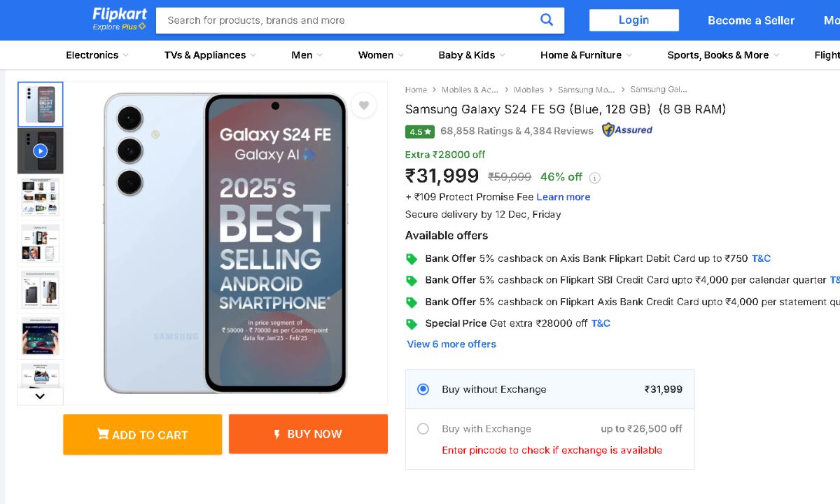
Task: Click the ADD TO CART button
Action: [143, 435]
